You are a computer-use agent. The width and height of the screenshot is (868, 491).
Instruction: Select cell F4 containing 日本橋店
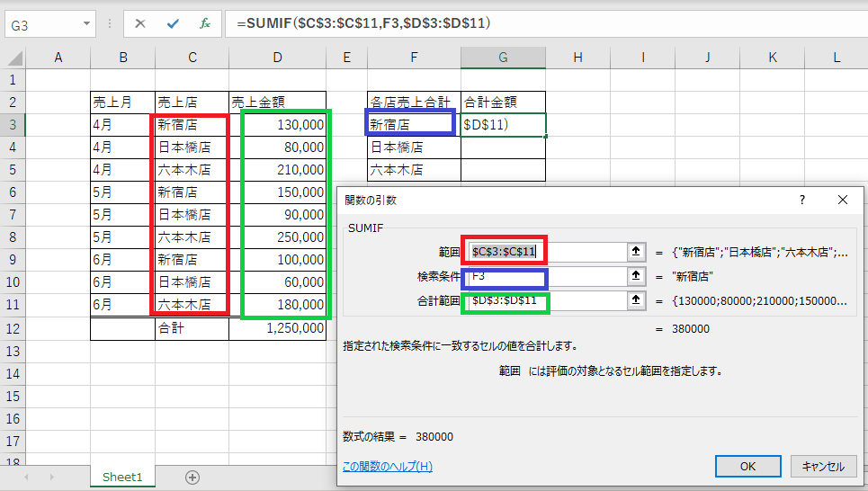[414, 147]
